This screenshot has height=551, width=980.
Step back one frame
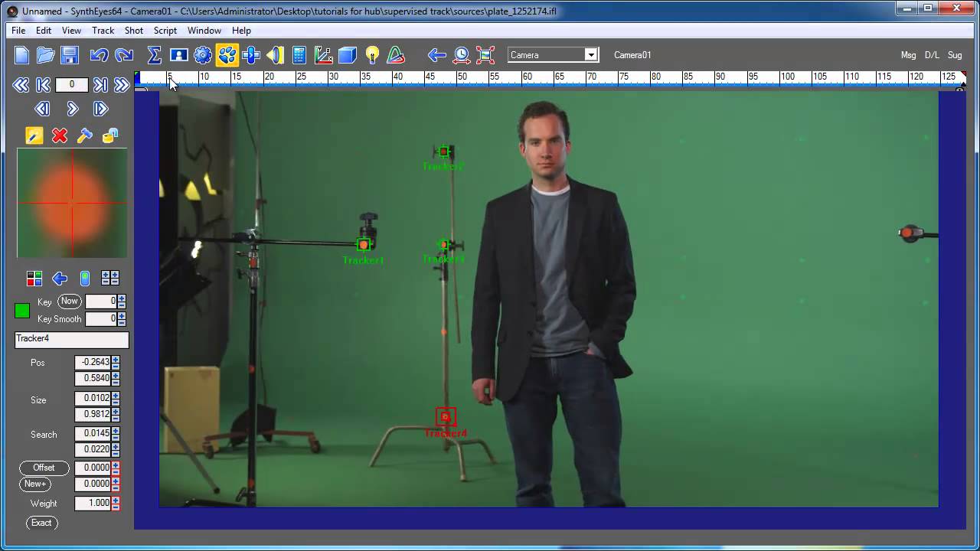tap(42, 109)
